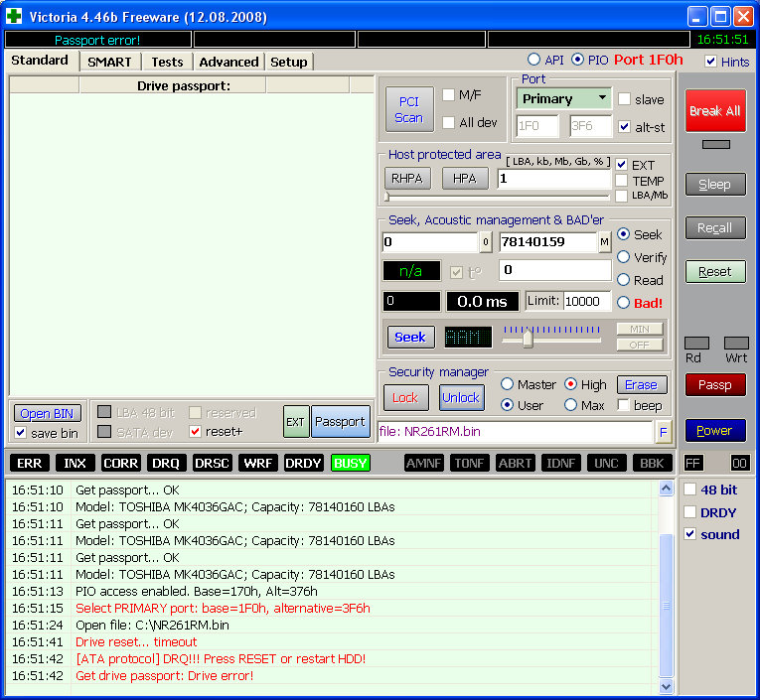This screenshot has width=760, height=700.
Task: Click the Limit input field
Action: click(587, 301)
